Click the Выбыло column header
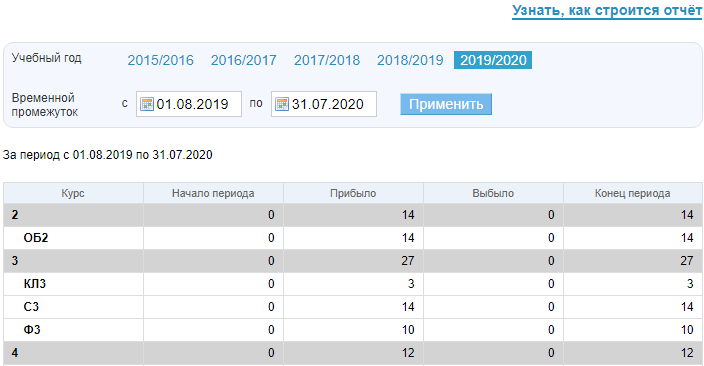The width and height of the screenshot is (704, 366). [x=493, y=193]
